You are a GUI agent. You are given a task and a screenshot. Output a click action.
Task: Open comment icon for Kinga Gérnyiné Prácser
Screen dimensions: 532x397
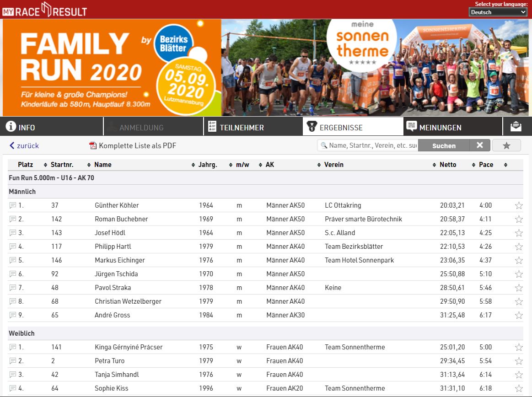(12, 347)
